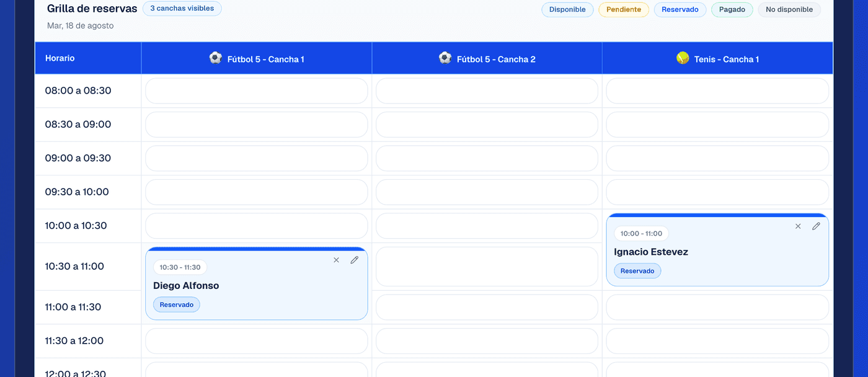
Task: Book the 08:00 slot on Tenis - Cancha 1
Action: pos(717,91)
